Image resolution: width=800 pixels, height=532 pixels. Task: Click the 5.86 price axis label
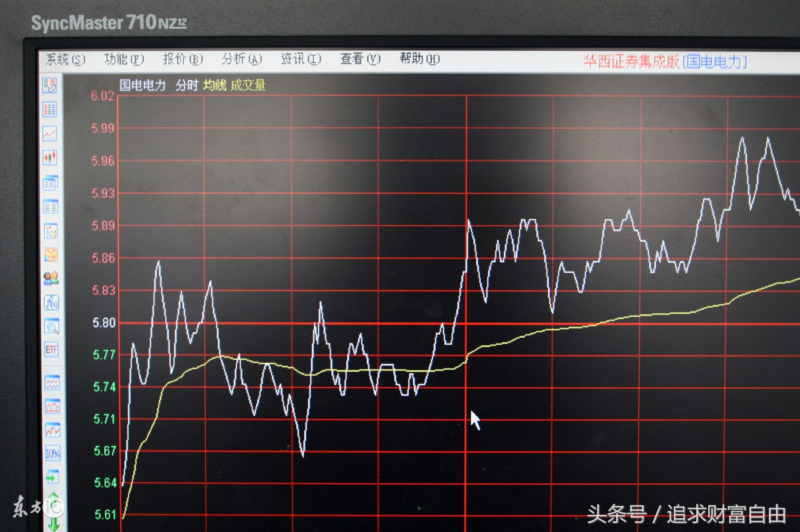(x=104, y=259)
